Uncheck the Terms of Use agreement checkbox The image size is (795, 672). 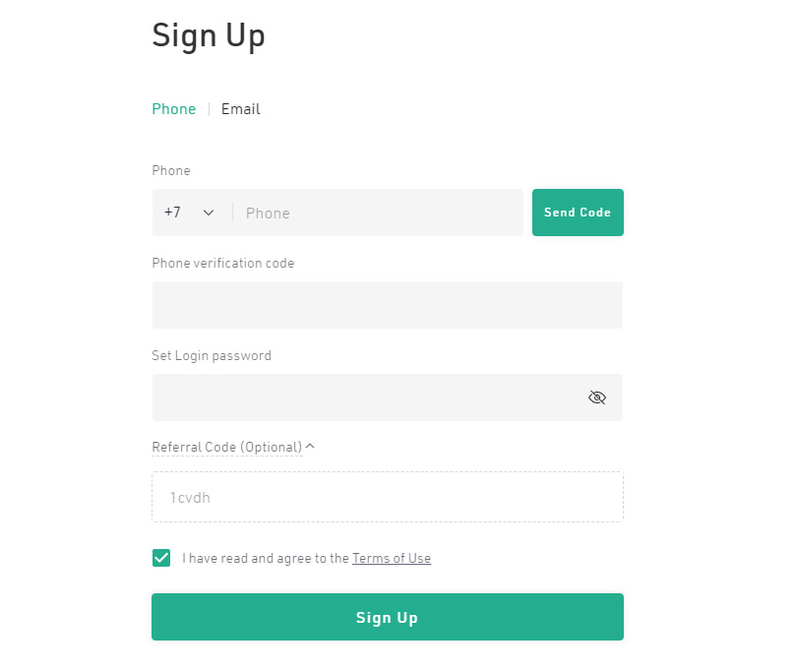coord(160,557)
